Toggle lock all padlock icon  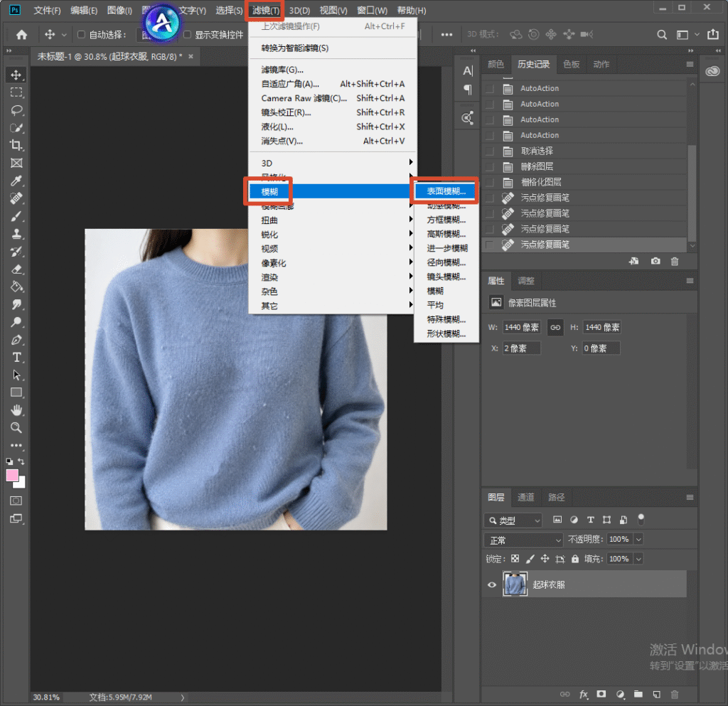pos(574,559)
